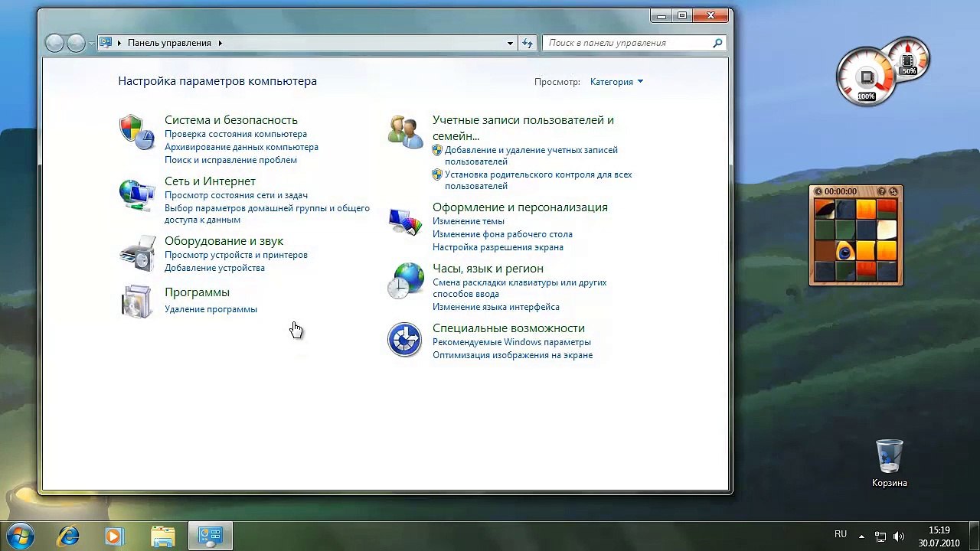Viewport: 980px width, 551px height.
Task: Select the Control Panel taskbar button
Action: coord(210,536)
